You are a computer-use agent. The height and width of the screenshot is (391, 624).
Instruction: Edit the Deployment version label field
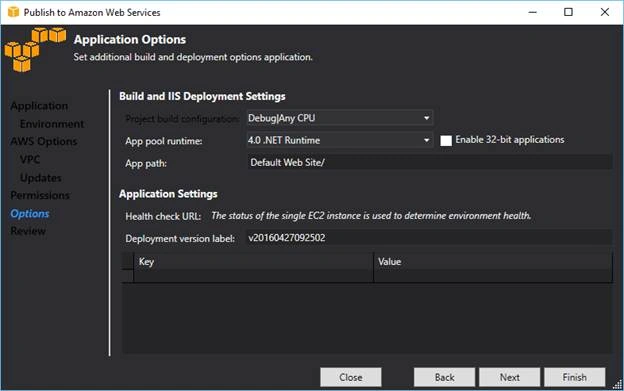pyautogui.click(x=429, y=238)
